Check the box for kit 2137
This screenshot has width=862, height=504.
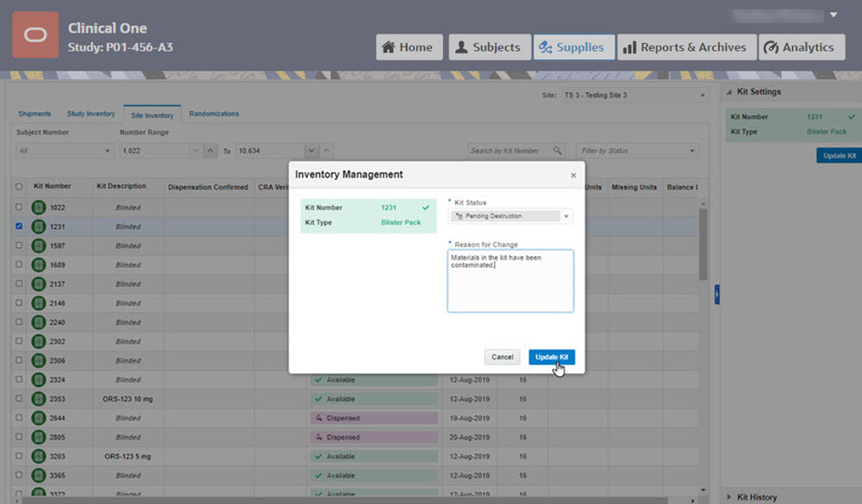pos(19,283)
